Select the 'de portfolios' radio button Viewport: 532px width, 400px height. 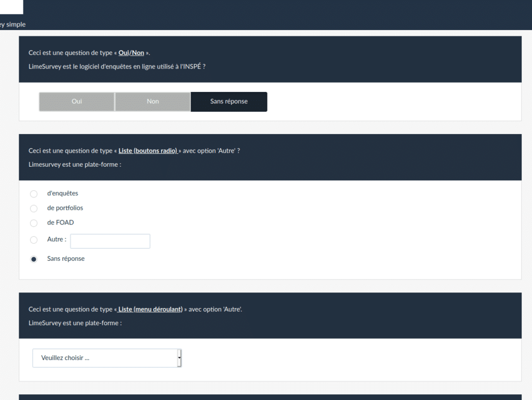tap(34, 208)
